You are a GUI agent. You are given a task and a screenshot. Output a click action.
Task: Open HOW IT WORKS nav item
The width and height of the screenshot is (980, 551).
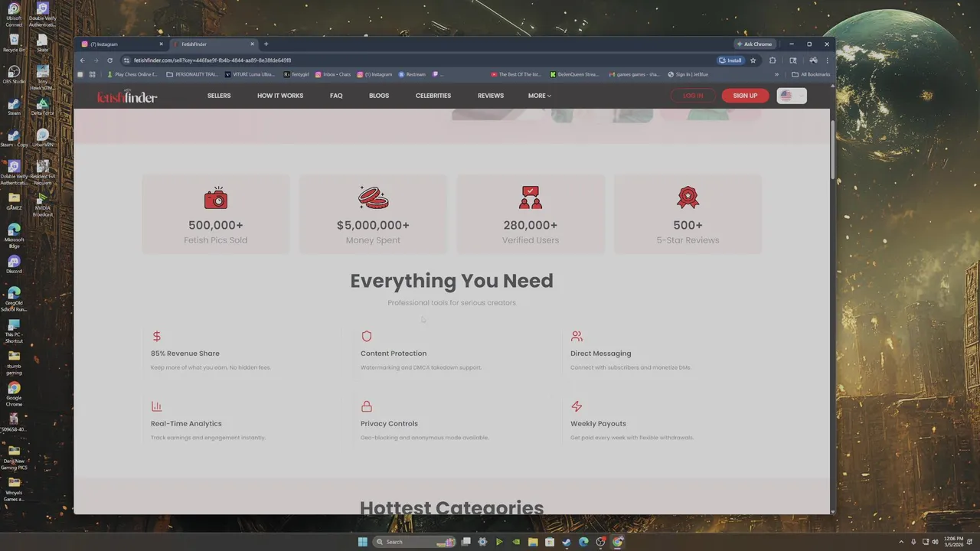(x=280, y=96)
